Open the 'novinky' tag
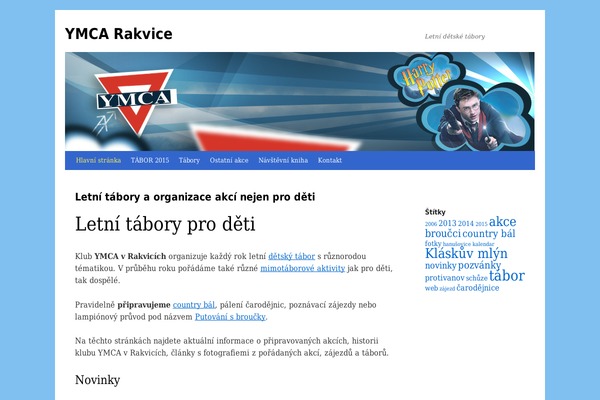 440,266
